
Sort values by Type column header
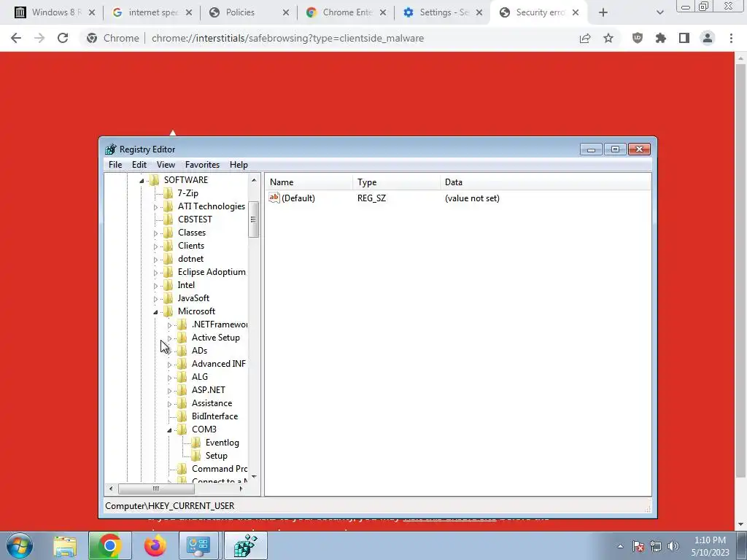[x=396, y=182]
